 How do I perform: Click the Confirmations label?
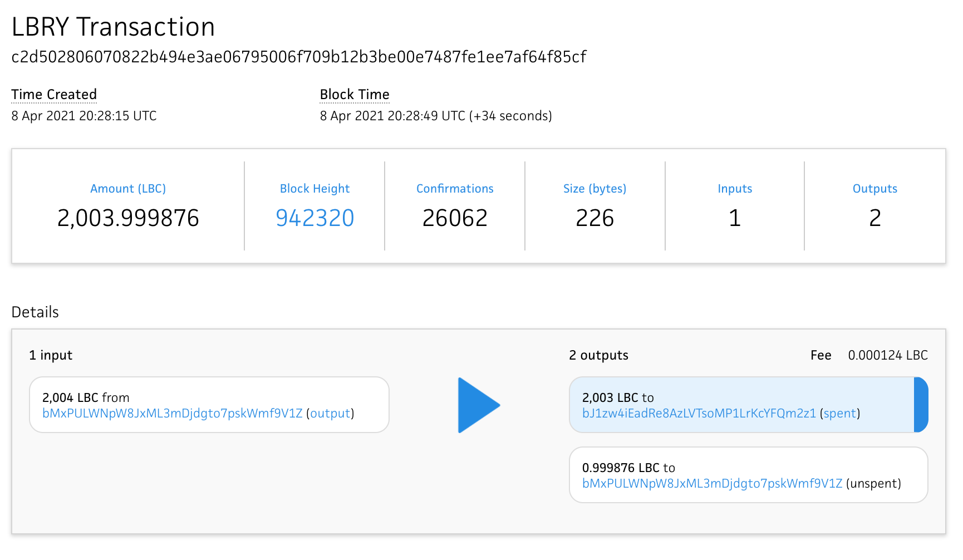[x=455, y=189]
